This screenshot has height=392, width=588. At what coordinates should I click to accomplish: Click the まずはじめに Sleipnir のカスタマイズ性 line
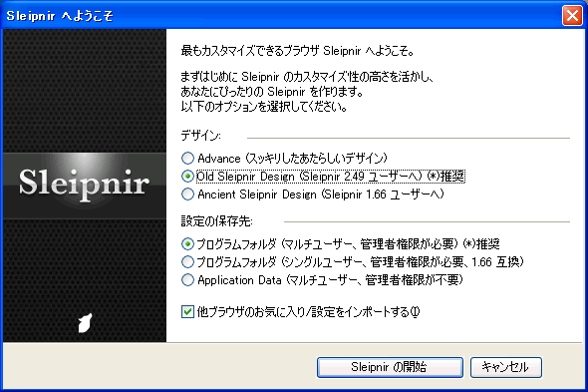tap(308, 77)
